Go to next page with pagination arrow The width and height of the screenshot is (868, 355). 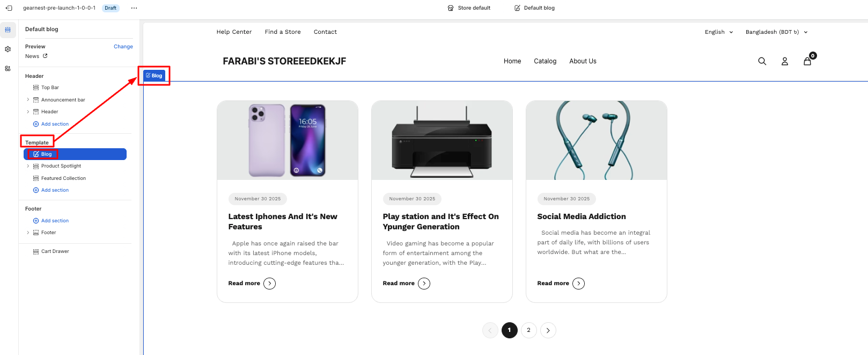click(548, 330)
